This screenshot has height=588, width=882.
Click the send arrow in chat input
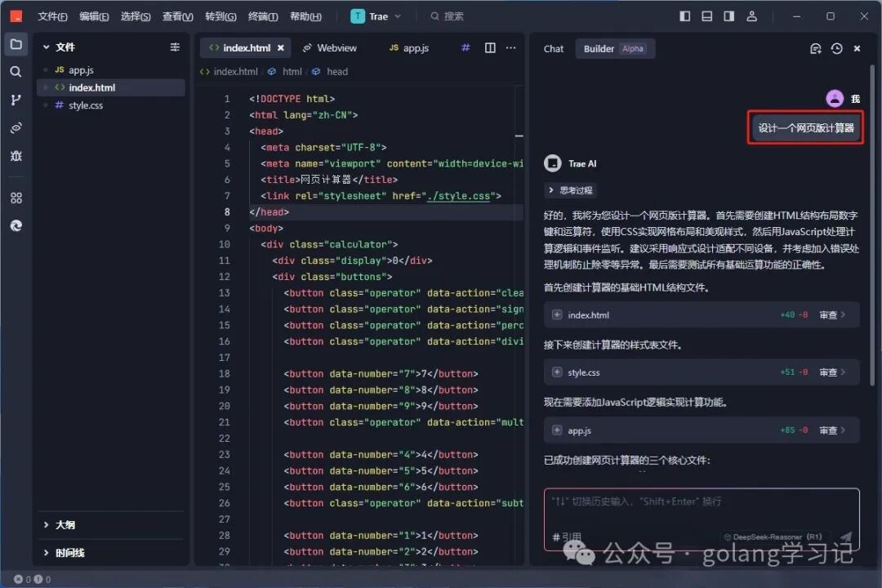tap(846, 537)
